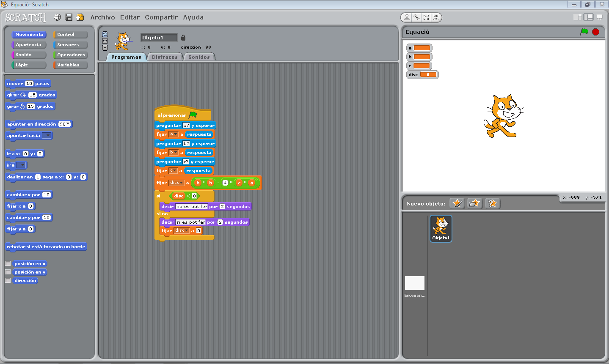Image resolution: width=609 pixels, height=364 pixels.
Task: Switch to Disfraces tab
Action: click(165, 57)
